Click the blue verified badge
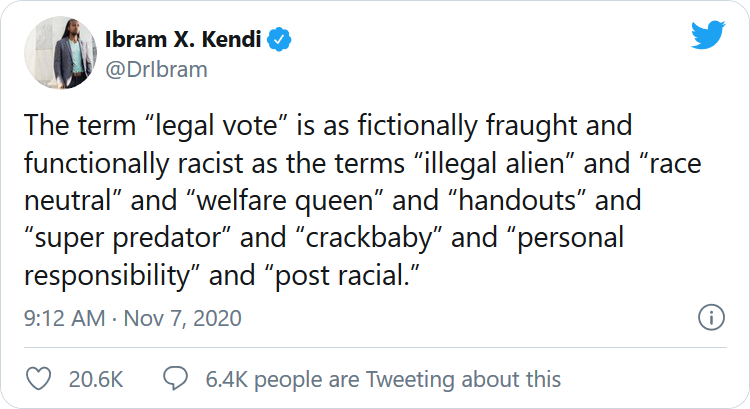750x409 pixels. tap(279, 39)
